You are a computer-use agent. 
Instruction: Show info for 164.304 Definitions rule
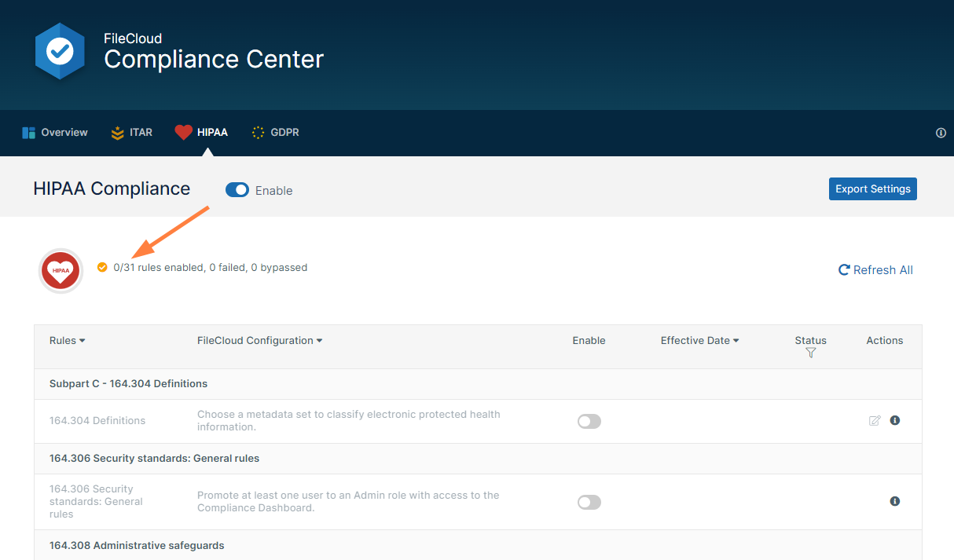pyautogui.click(x=894, y=420)
